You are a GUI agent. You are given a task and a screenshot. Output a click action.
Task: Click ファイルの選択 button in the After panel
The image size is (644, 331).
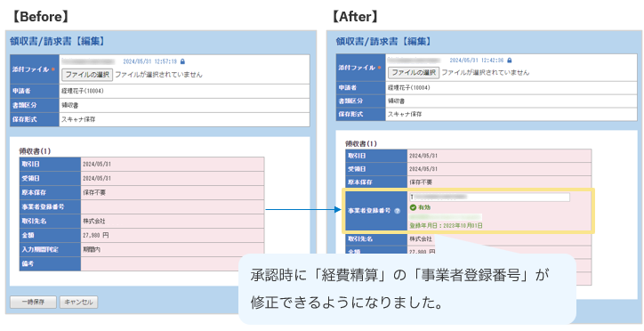point(414,72)
